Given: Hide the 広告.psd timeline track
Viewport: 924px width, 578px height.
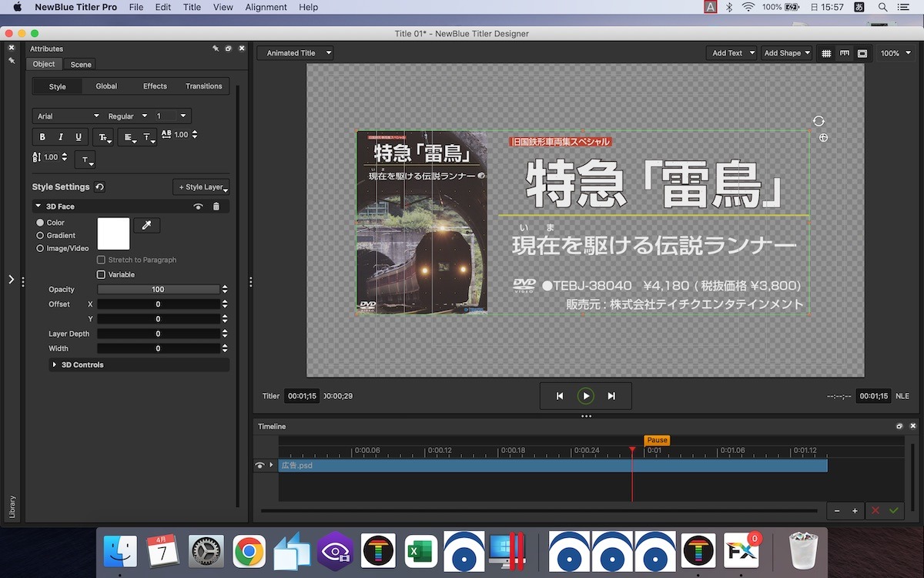Looking at the screenshot, I should (259, 465).
